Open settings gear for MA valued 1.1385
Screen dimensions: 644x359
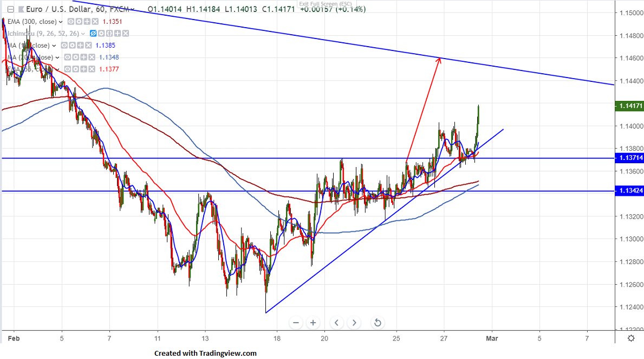coord(72,46)
